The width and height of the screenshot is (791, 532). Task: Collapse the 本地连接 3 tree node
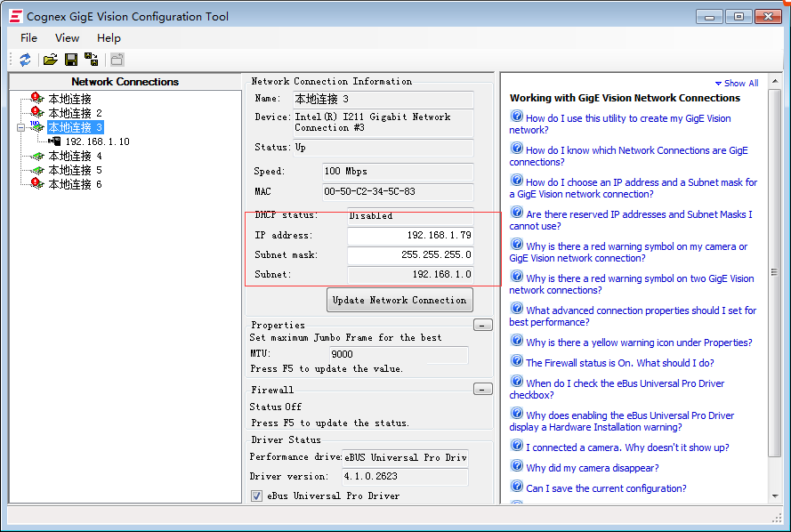pyautogui.click(x=20, y=127)
